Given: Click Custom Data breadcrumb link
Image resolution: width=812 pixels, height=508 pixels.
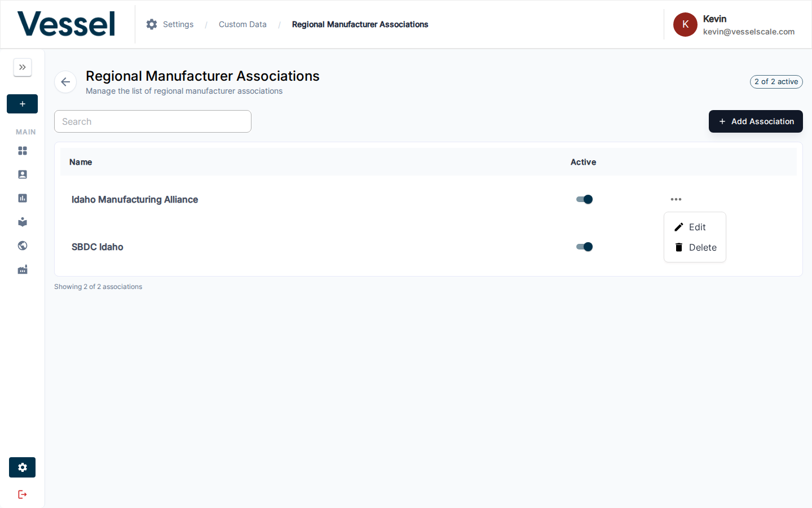Looking at the screenshot, I should [x=242, y=24].
